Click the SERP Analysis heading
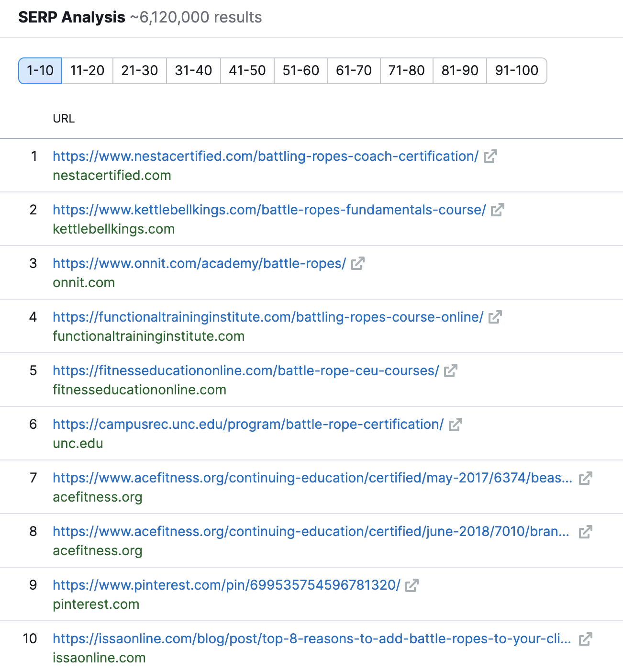Viewport: 623px width, 672px height. click(x=72, y=17)
